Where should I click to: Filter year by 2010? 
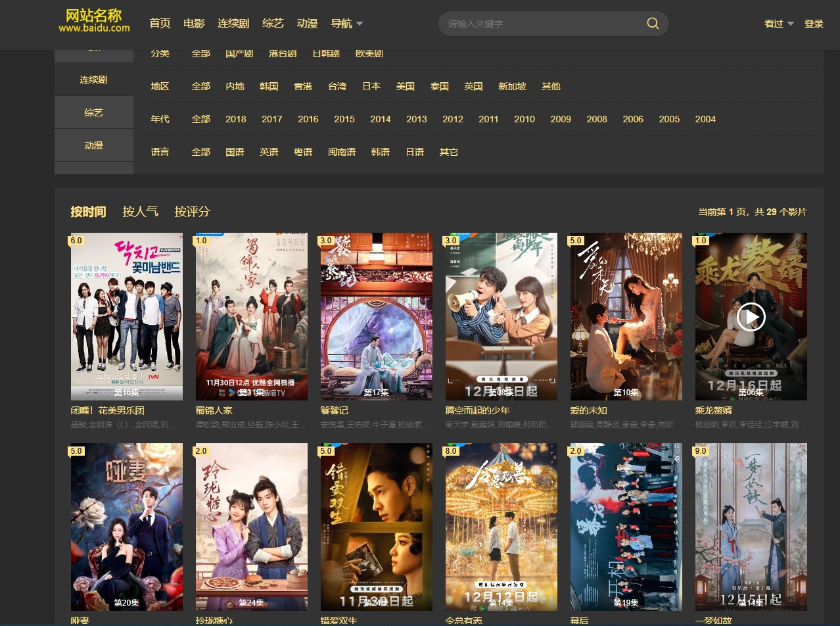[x=525, y=119]
